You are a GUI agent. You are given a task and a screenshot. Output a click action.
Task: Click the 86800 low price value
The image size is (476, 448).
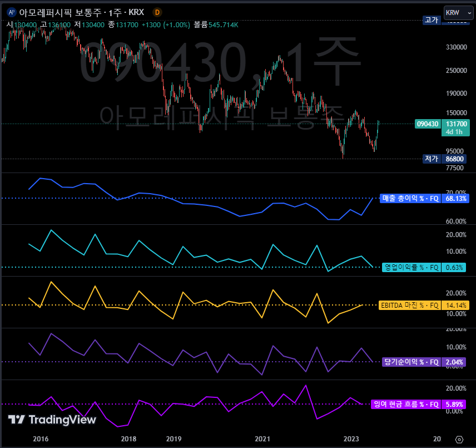point(454,159)
